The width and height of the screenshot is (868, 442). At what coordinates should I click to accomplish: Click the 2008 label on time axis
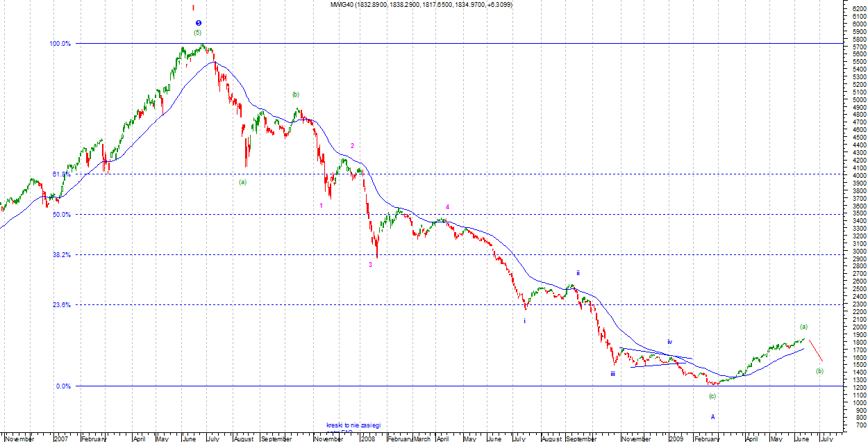click(x=368, y=439)
